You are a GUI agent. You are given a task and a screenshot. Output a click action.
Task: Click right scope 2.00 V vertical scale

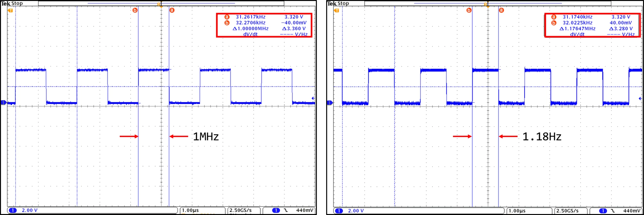tap(356, 211)
